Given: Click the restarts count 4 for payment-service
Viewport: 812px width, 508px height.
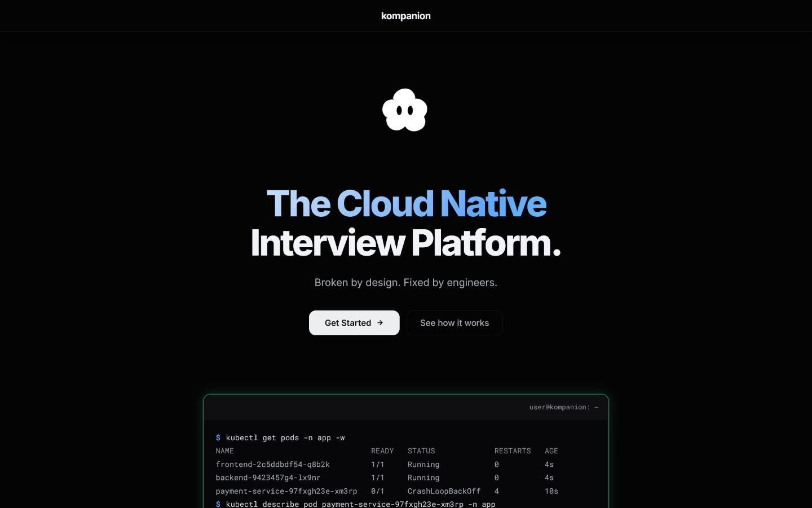Looking at the screenshot, I should click(497, 491).
